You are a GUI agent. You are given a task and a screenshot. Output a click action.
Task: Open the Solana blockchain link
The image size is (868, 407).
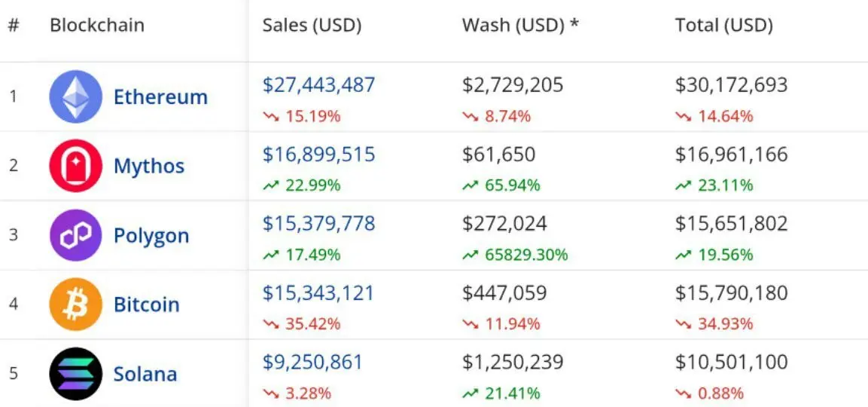tap(145, 374)
